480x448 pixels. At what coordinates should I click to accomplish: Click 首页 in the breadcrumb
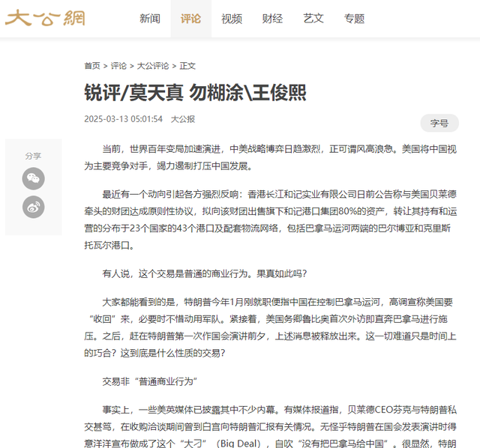[92, 66]
